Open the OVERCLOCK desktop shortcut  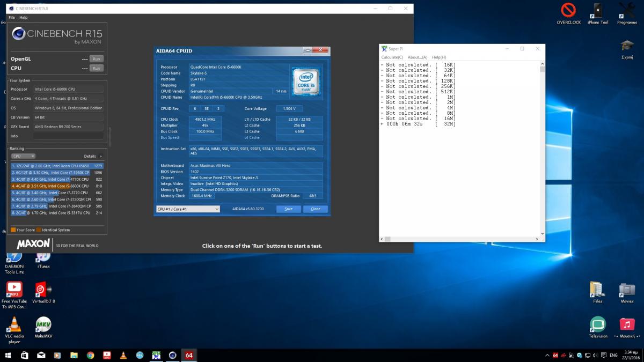568,13
